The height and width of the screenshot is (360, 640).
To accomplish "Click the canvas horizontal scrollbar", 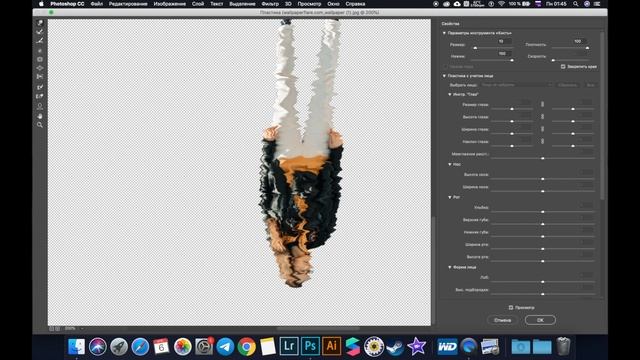I will pos(318,328).
